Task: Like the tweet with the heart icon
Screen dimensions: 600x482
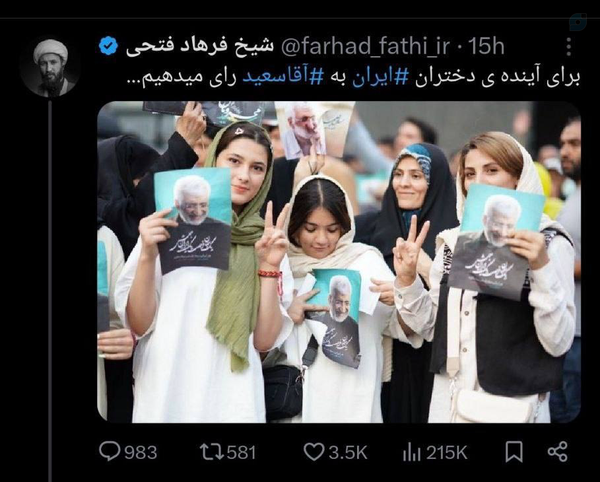Action: click(x=314, y=452)
